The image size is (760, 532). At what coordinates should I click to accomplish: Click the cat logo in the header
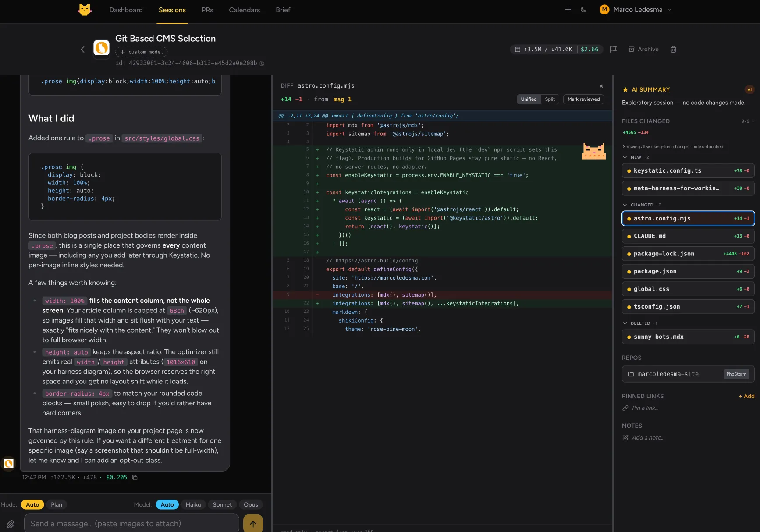[85, 10]
